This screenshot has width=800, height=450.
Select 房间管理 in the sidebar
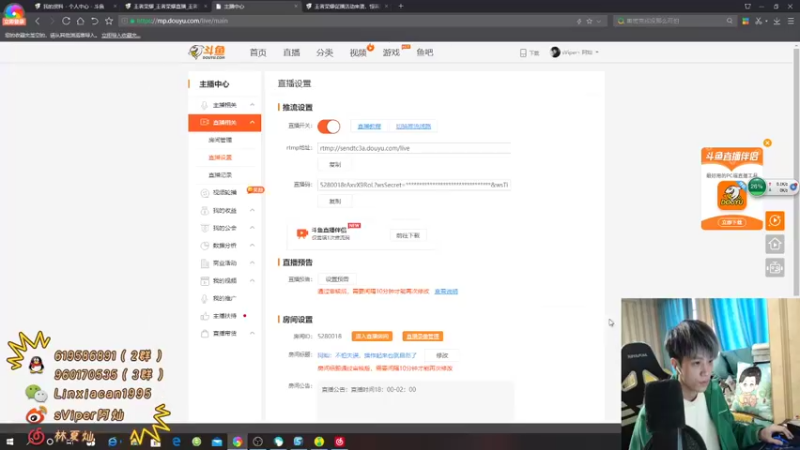pyautogui.click(x=220, y=140)
